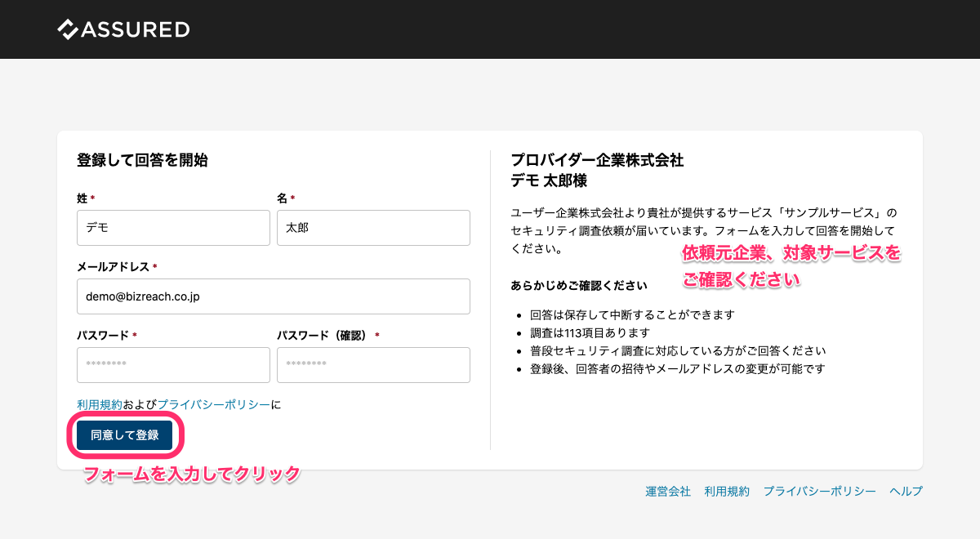Click the bullet 調査は113項目あります
Viewport: 980px width, 539px height.
590,332
